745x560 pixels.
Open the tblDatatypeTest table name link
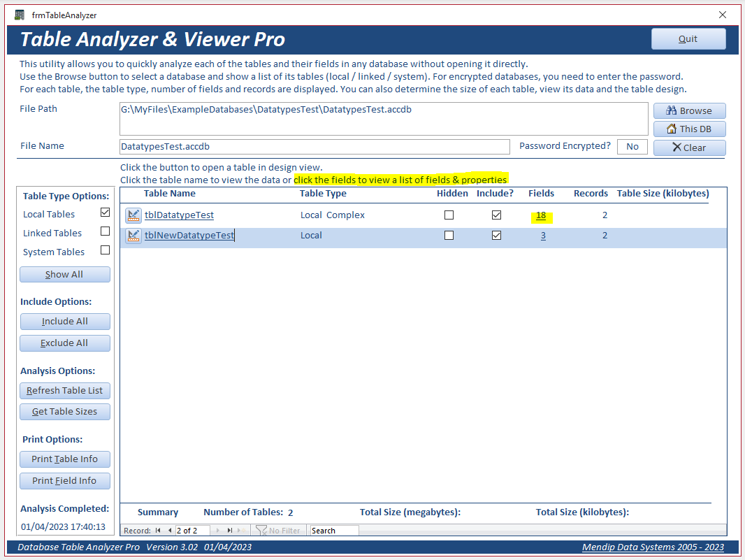(179, 215)
